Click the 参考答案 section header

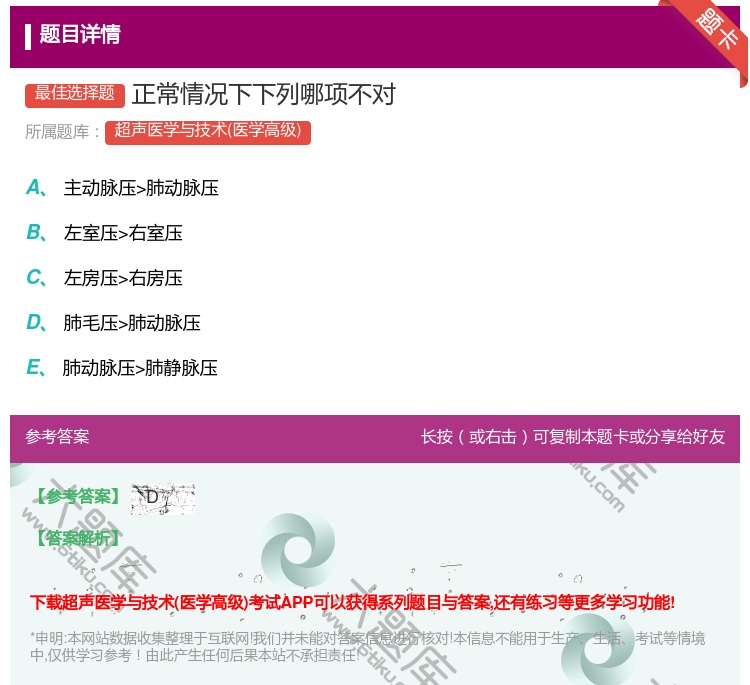[x=57, y=437]
